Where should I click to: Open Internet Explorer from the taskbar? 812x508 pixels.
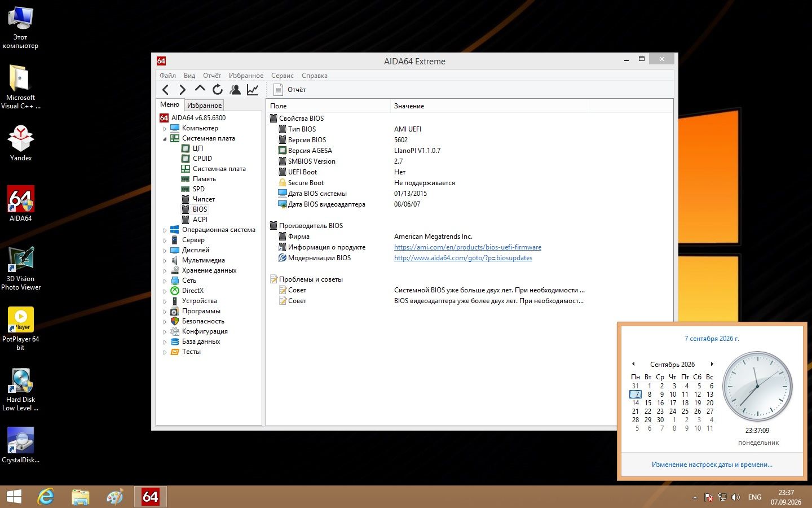(46, 497)
